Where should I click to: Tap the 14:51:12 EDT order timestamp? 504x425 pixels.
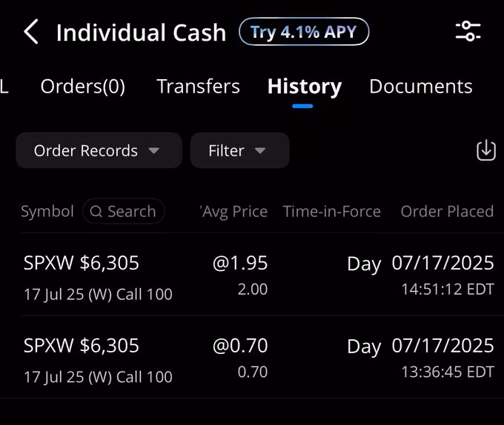pos(447,290)
